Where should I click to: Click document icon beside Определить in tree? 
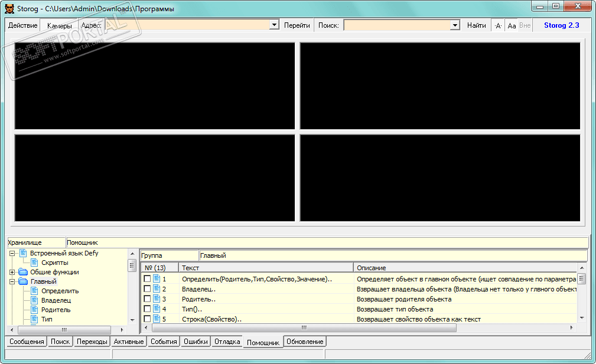35,291
